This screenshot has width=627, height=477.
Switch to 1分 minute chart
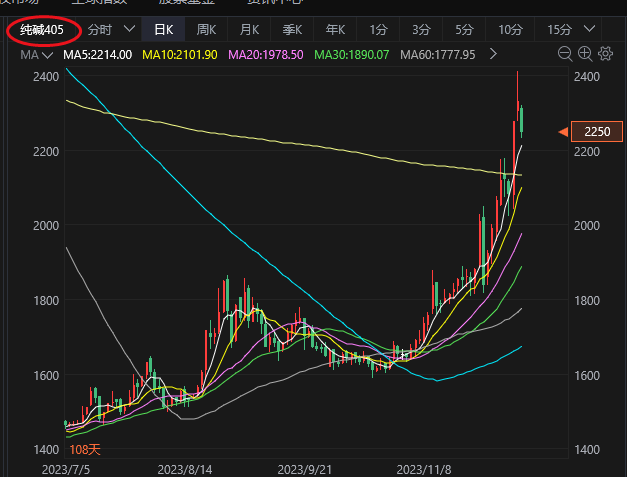(x=380, y=30)
